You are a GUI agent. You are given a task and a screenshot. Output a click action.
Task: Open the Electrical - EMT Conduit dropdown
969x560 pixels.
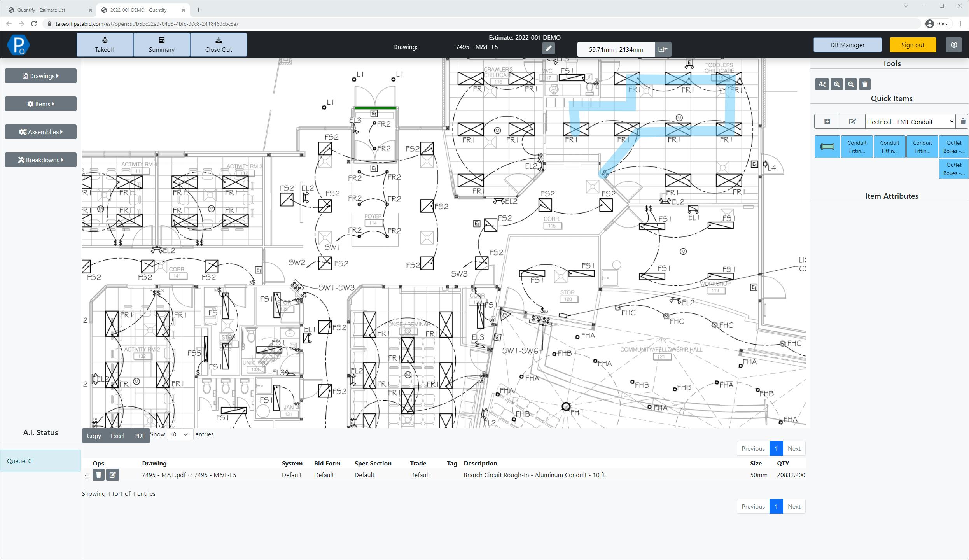910,122
